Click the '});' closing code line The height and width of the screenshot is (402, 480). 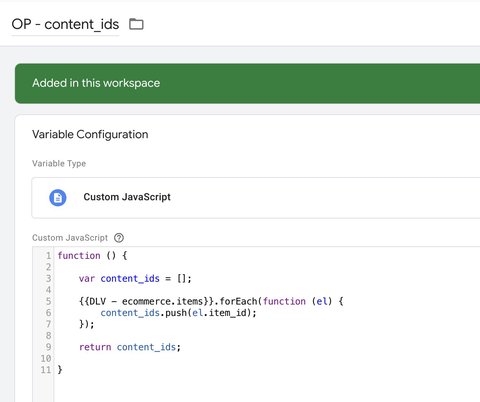(87, 324)
